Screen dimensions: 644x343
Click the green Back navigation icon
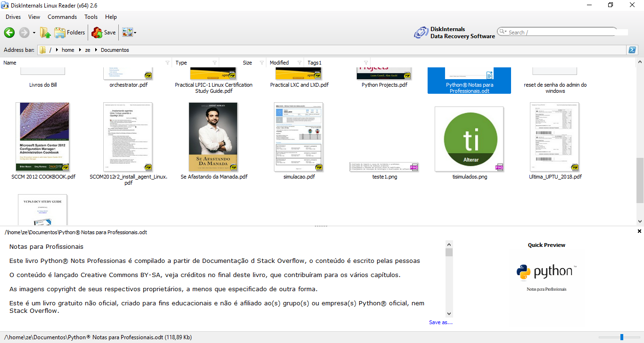point(9,33)
